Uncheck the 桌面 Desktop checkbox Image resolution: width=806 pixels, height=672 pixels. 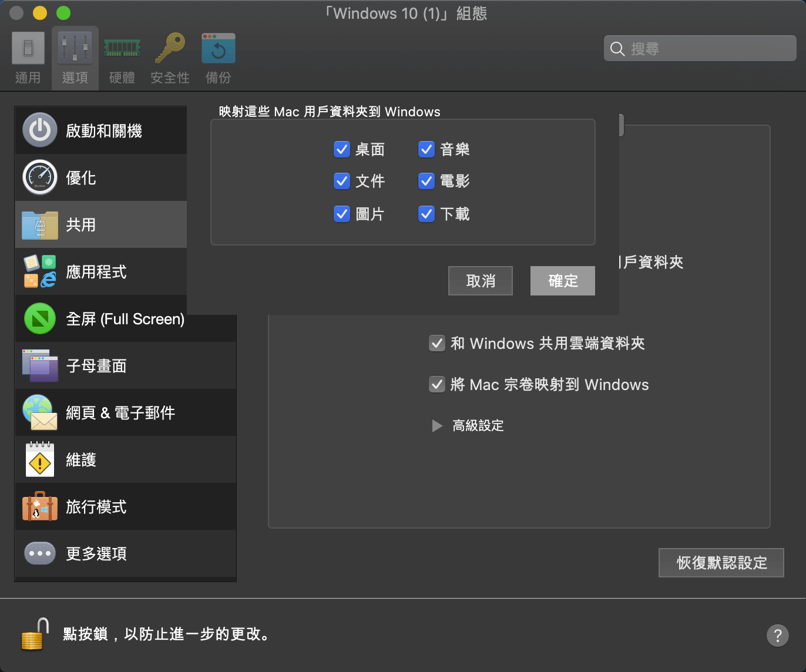click(x=342, y=149)
